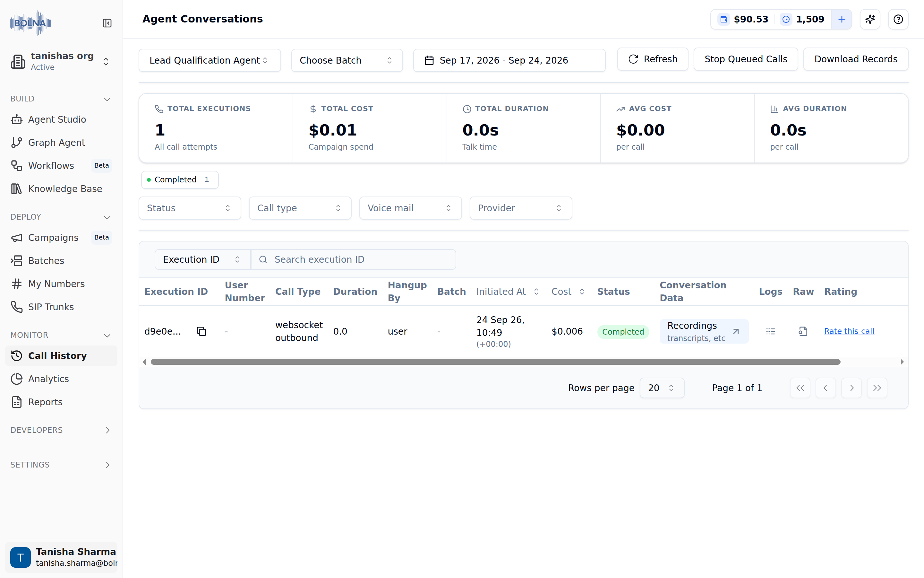
Task: Click the table horizontal scrollbar
Action: pyautogui.click(x=496, y=362)
